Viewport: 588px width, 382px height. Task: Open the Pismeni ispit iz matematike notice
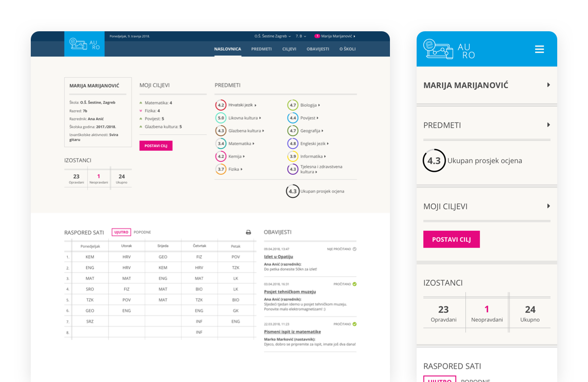point(292,332)
